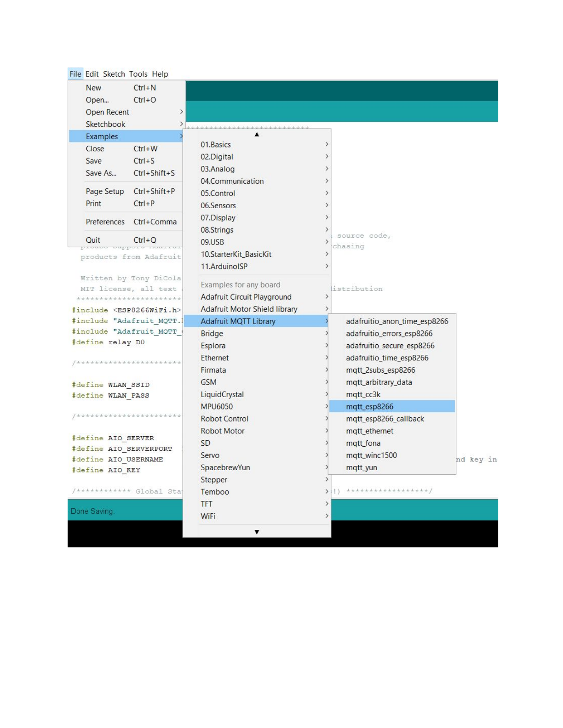Open TFT examples submenu

click(x=257, y=504)
